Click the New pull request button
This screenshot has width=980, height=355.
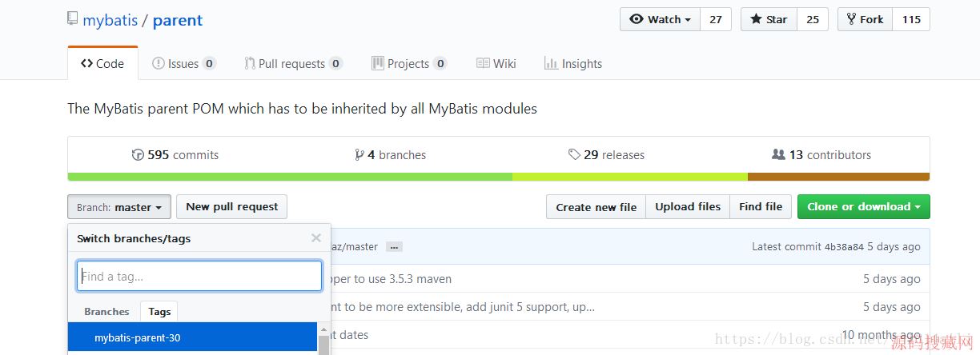click(x=231, y=207)
